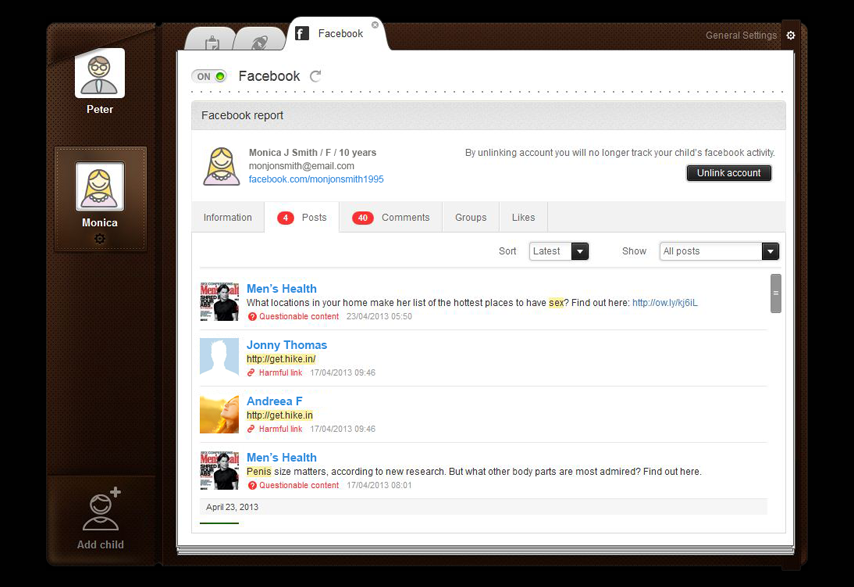Open the Sort dropdown showing Latest
This screenshot has width=854, height=587.
tap(559, 252)
